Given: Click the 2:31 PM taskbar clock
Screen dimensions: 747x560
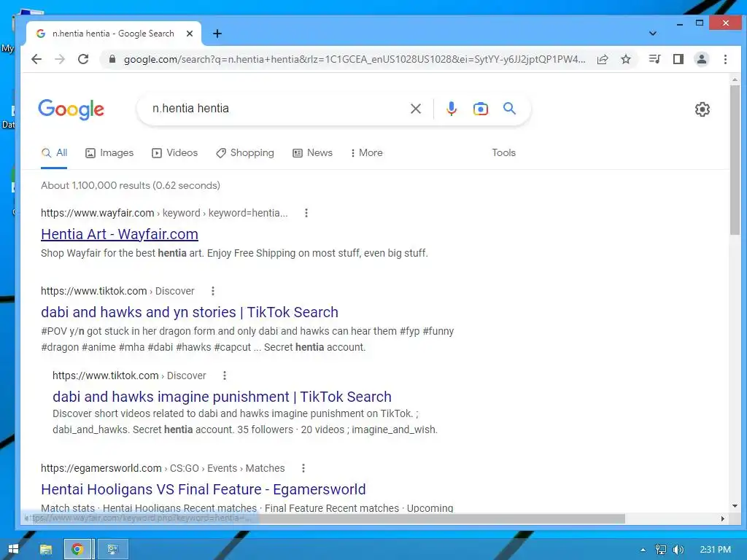Looking at the screenshot, I should (x=715, y=550).
